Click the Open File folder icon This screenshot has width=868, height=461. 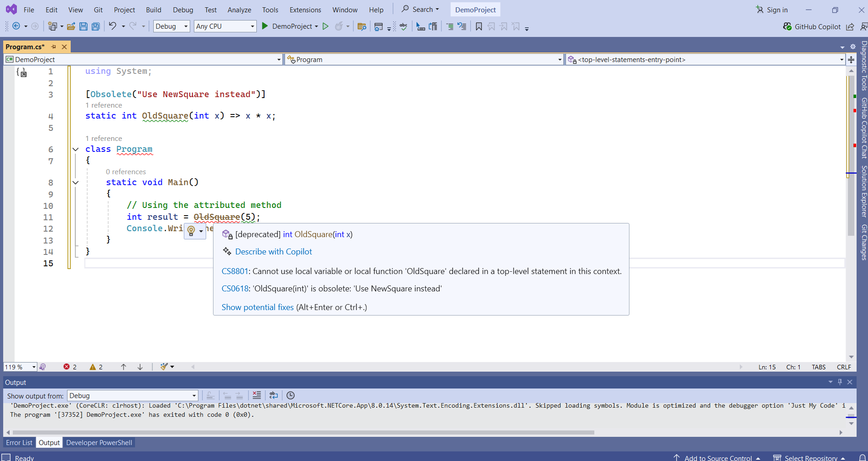point(71,26)
